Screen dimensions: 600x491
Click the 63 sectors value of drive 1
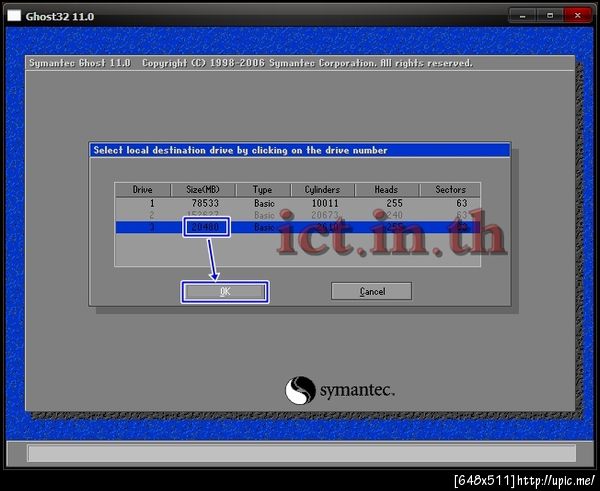[462, 203]
